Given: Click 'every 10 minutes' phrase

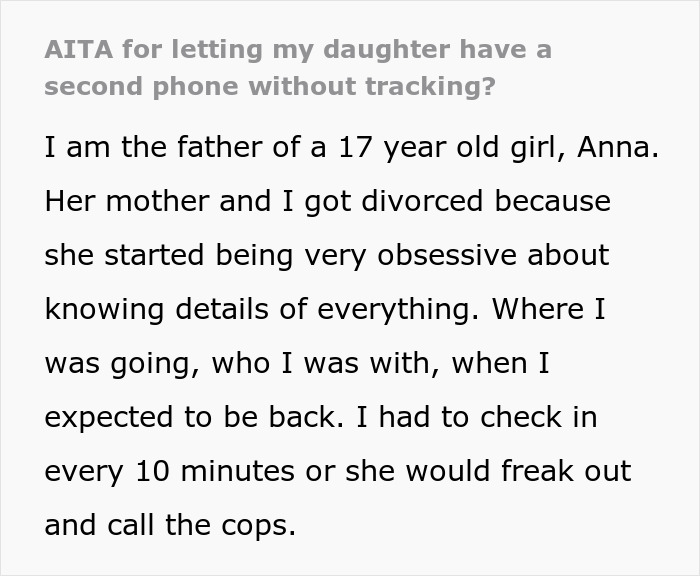Looking at the screenshot, I should (x=168, y=471).
